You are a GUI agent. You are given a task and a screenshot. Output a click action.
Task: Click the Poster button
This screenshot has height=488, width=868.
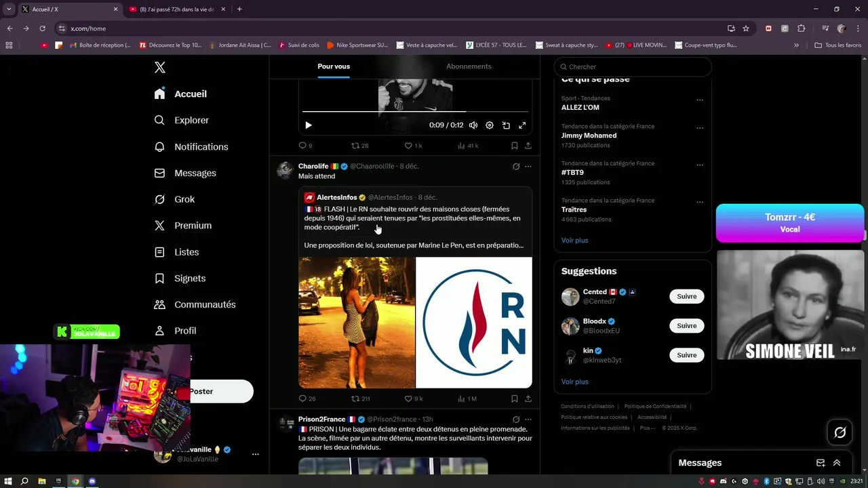[x=221, y=391]
